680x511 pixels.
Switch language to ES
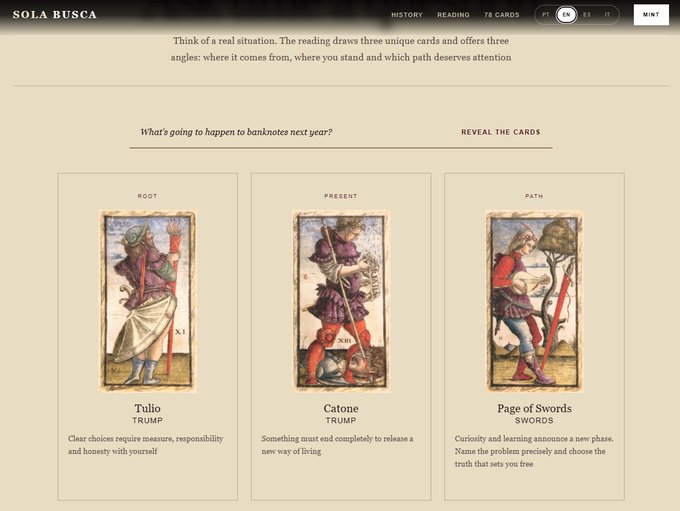coord(587,15)
